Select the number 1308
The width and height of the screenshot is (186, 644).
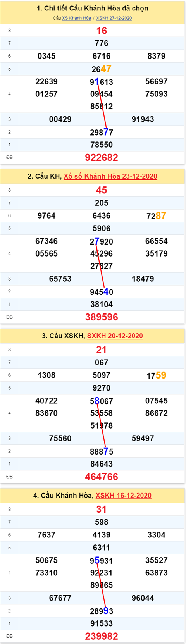click(x=46, y=375)
